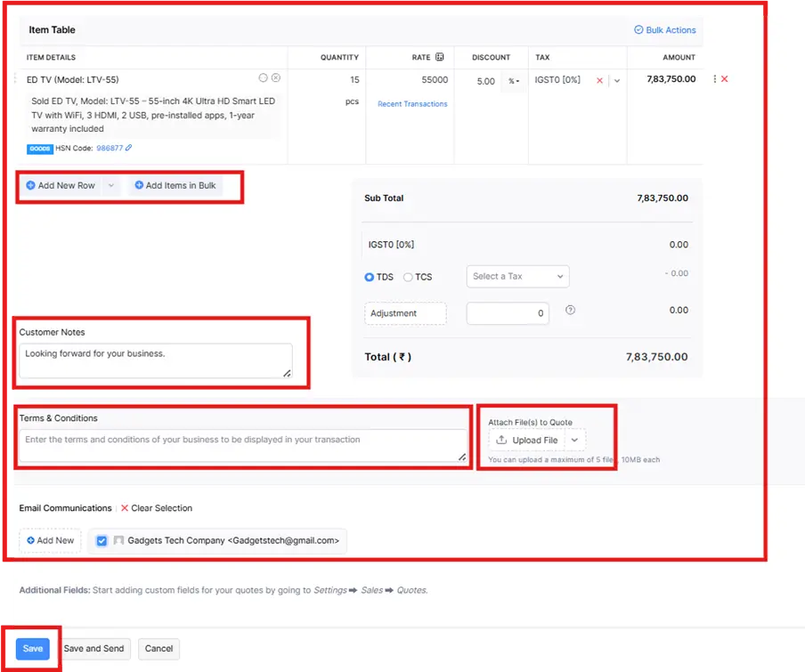Click the blue Save button

pos(33,648)
